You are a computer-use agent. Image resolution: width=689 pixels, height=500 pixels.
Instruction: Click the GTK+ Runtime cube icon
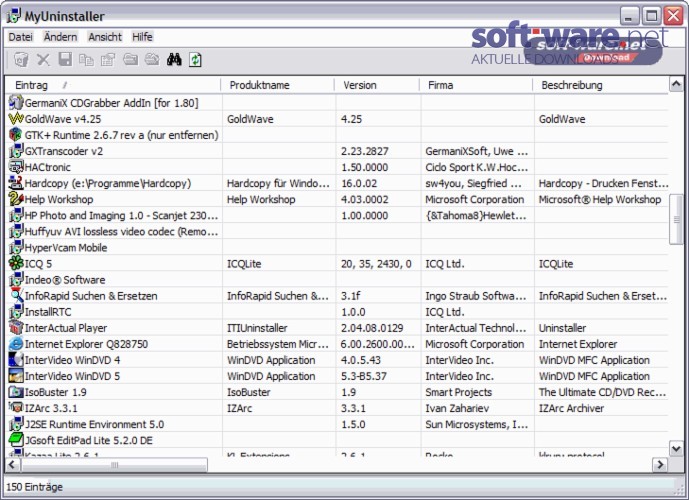[16, 135]
